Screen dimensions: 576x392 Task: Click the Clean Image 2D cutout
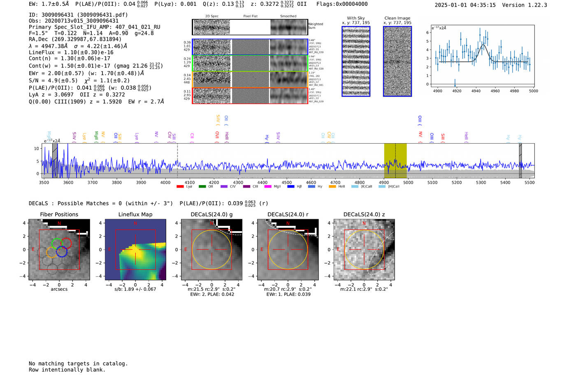(397, 61)
